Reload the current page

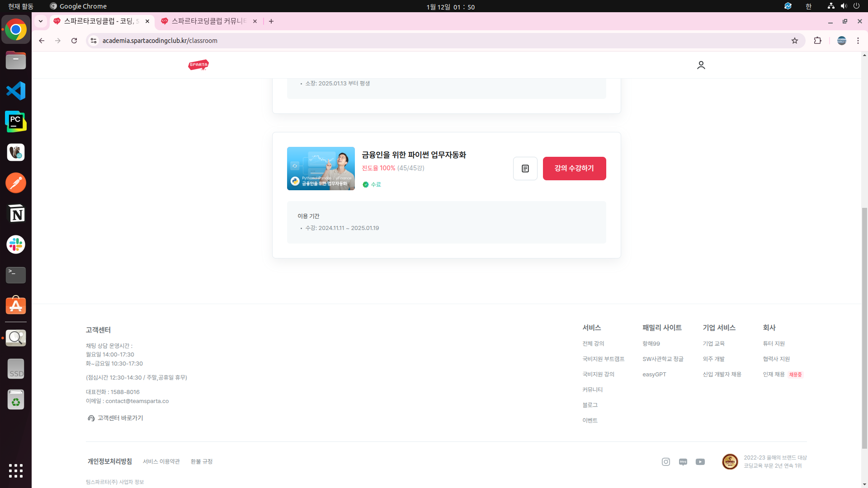(x=74, y=41)
